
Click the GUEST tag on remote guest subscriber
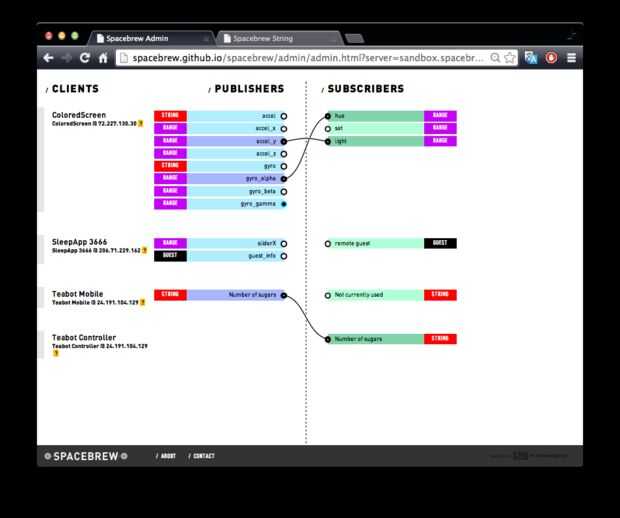440,243
